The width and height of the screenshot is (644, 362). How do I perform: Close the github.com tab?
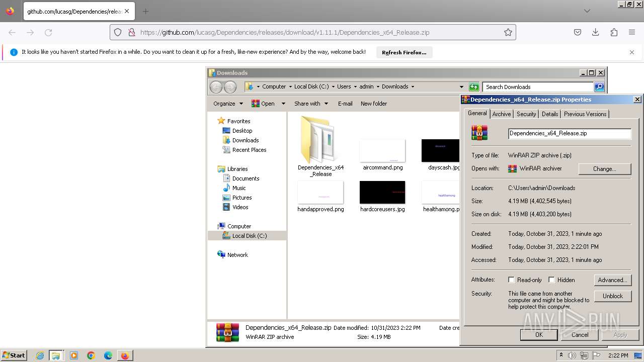[126, 11]
